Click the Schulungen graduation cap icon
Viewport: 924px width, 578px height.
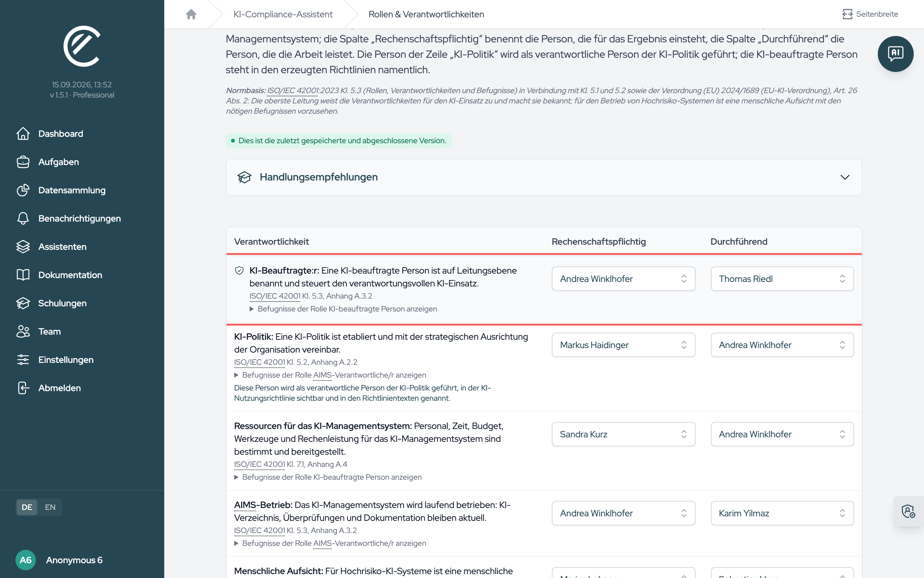[23, 303]
